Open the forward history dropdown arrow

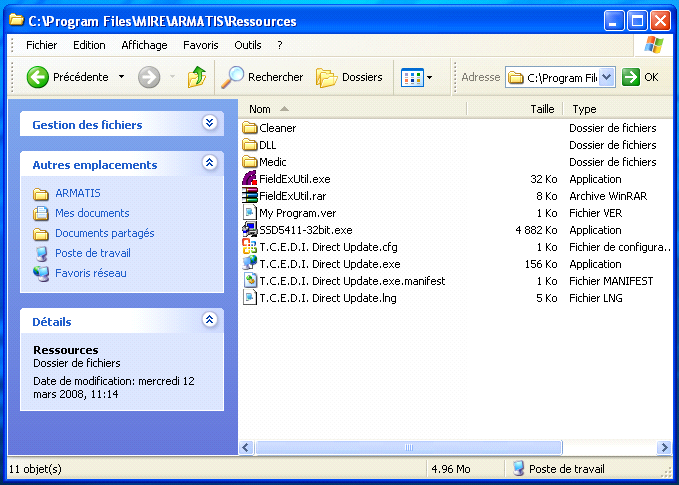coord(172,77)
